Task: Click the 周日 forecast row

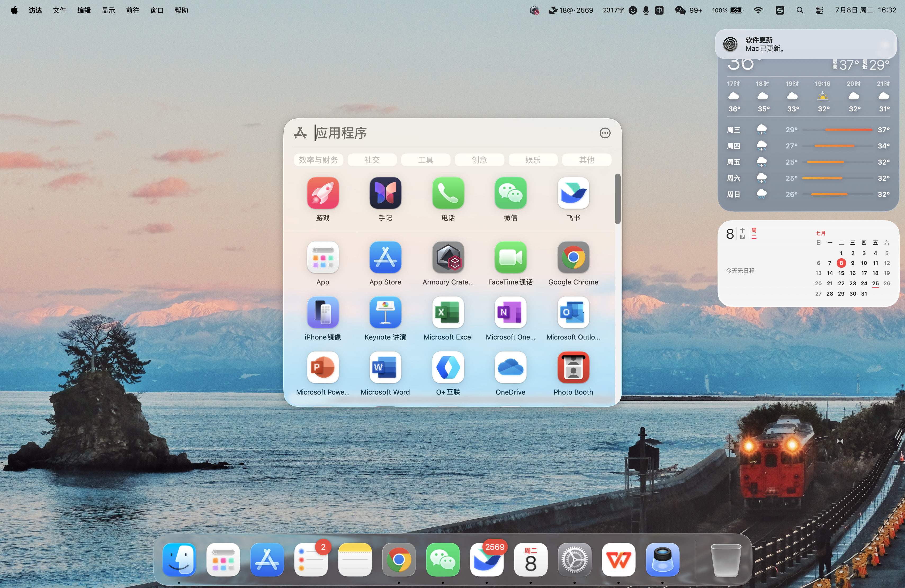Action: tap(808, 194)
